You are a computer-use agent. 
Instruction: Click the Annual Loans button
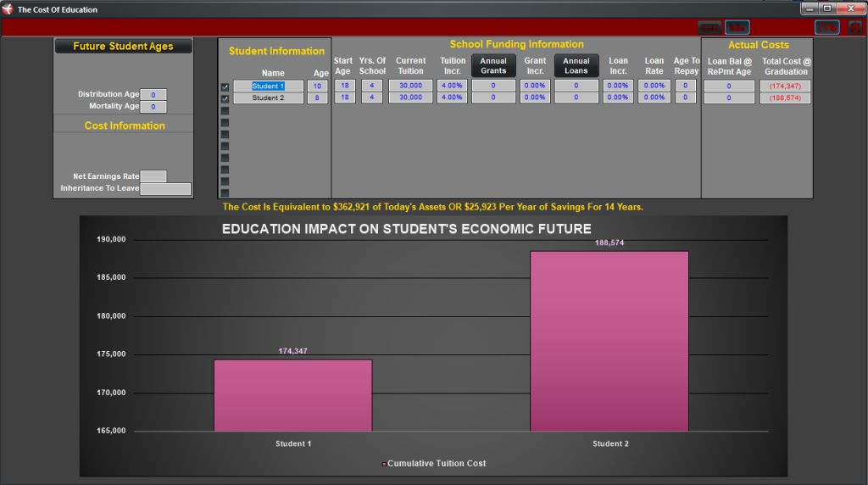pos(576,65)
